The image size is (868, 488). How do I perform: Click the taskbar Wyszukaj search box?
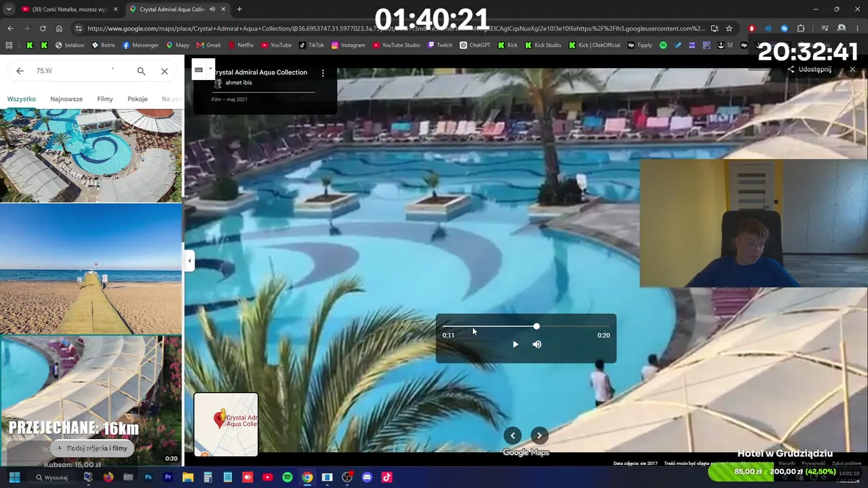[52, 477]
